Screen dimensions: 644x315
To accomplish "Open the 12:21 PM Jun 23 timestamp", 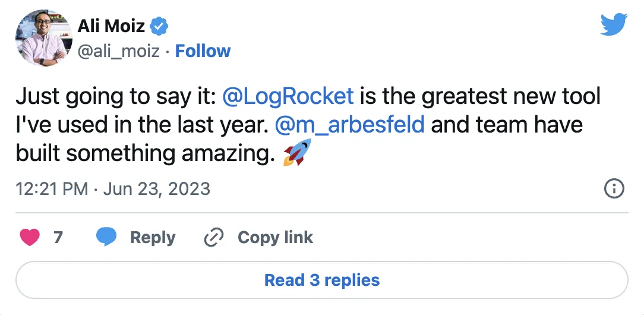I will coord(113,189).
